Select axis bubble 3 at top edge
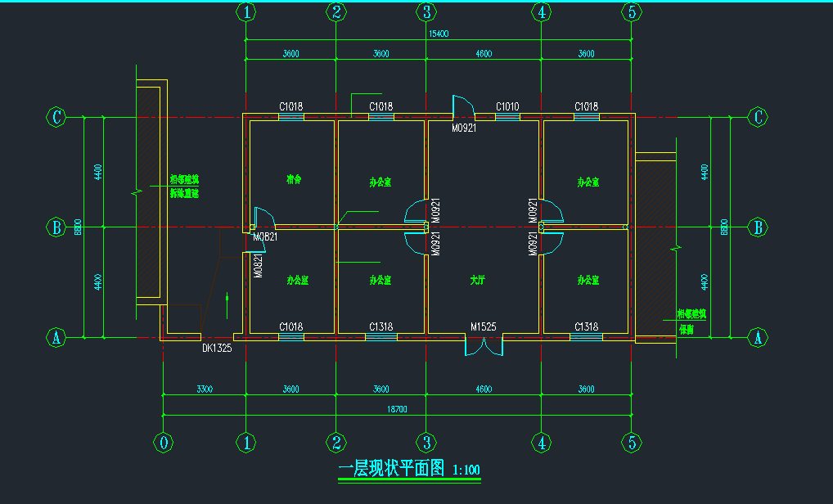 (426, 11)
